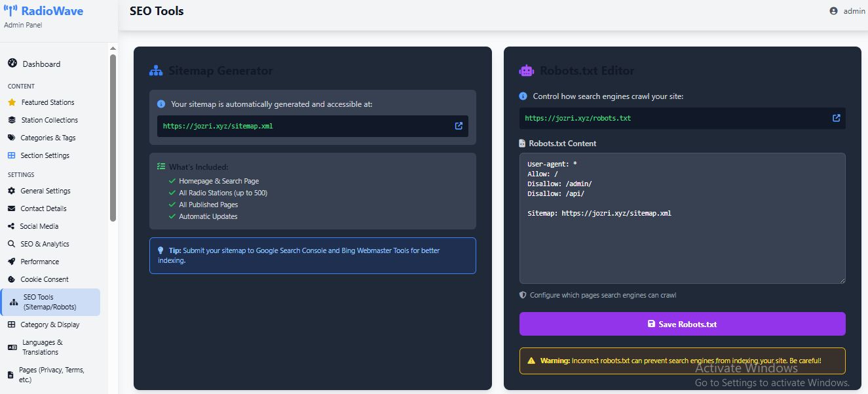This screenshot has height=394, width=868.
Task: Click the jozri.xyz/sitemap.xml URL
Action: point(217,126)
